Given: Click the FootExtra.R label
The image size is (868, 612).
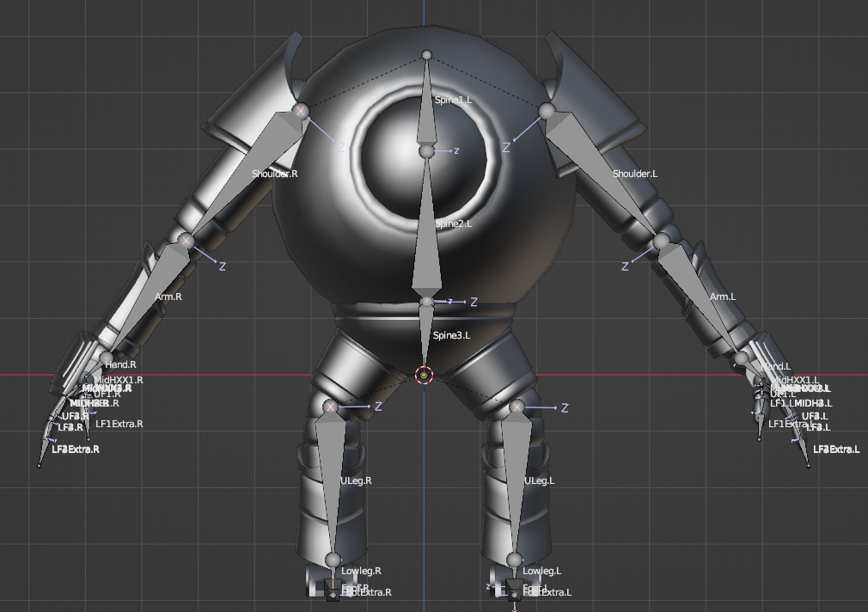Looking at the screenshot, I should [366, 592].
